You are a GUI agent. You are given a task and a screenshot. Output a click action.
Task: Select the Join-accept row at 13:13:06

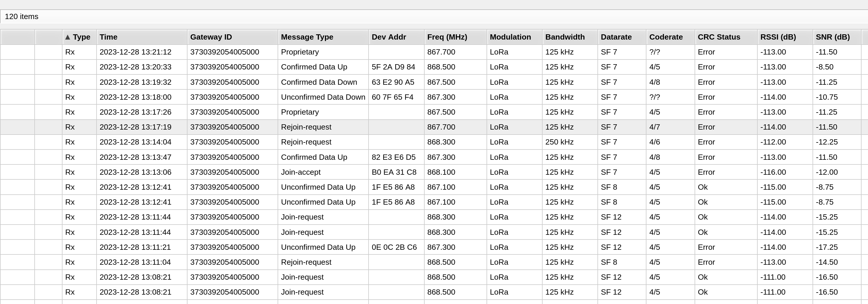point(434,172)
